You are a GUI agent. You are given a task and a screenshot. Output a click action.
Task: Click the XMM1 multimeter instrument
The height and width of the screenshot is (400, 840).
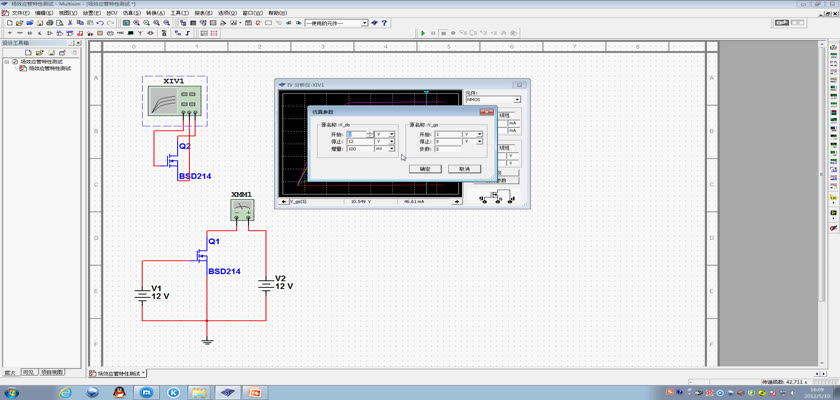(242, 210)
